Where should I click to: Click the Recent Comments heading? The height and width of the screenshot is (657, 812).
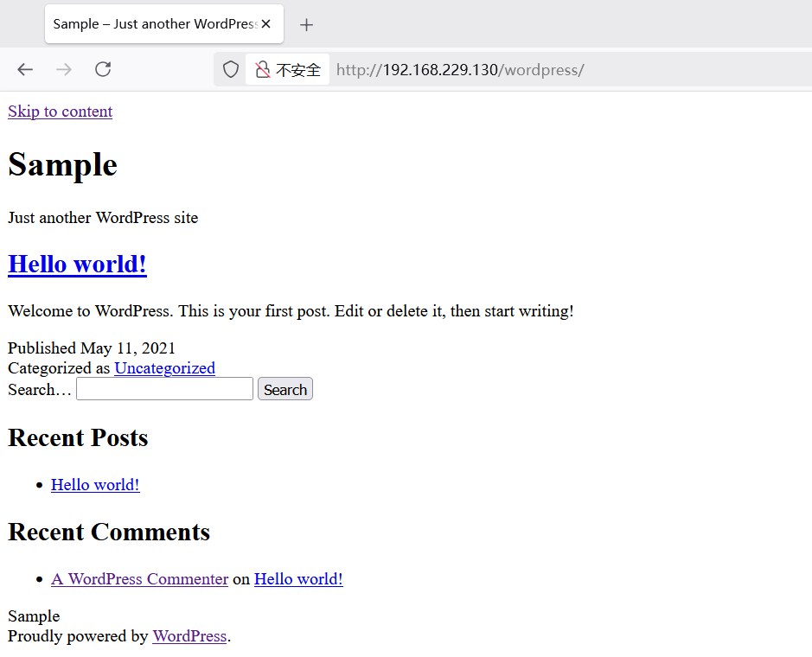point(109,533)
